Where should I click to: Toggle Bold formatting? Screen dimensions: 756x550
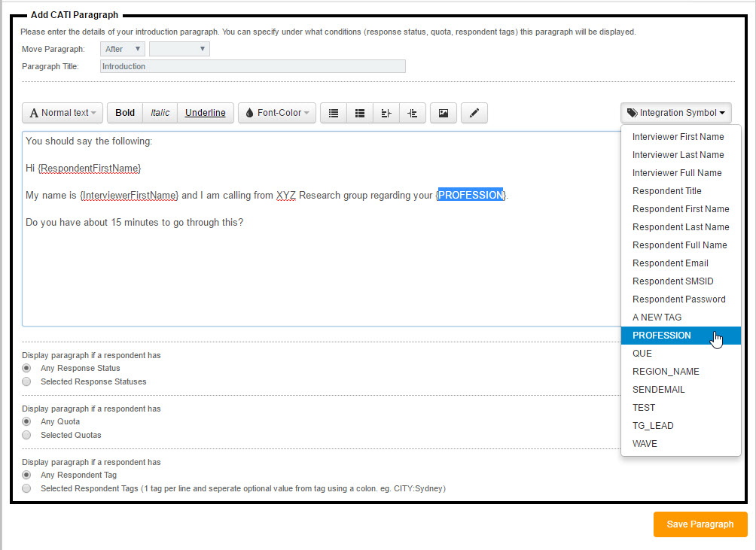[125, 113]
